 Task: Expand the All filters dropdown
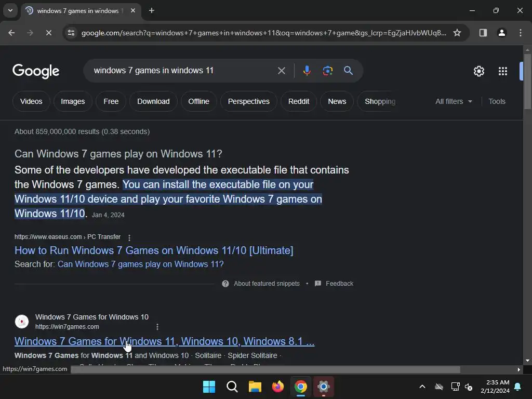click(454, 101)
